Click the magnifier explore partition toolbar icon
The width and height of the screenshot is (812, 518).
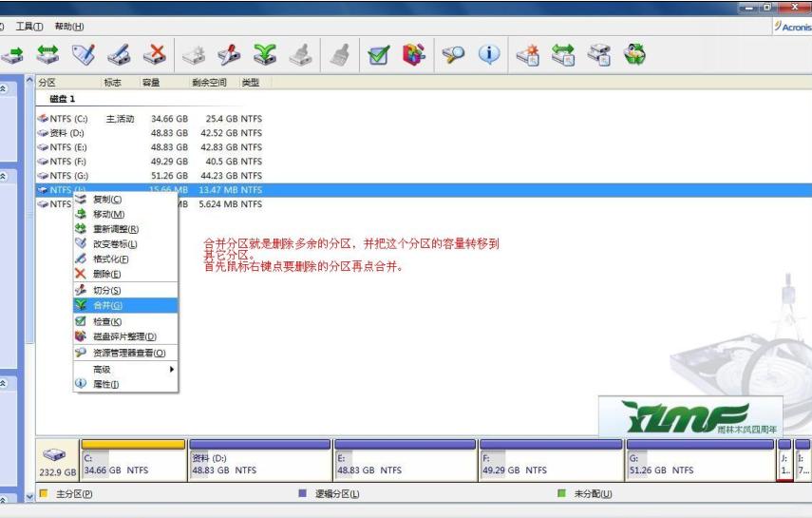point(453,54)
